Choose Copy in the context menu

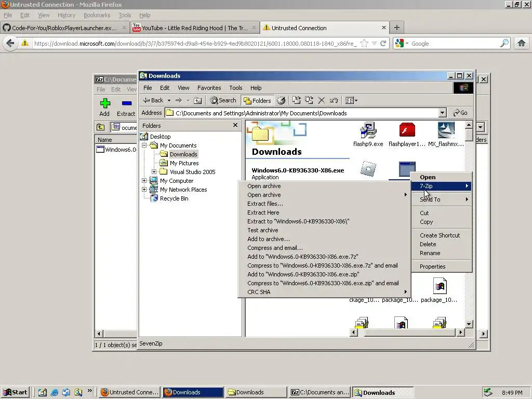(x=442, y=222)
